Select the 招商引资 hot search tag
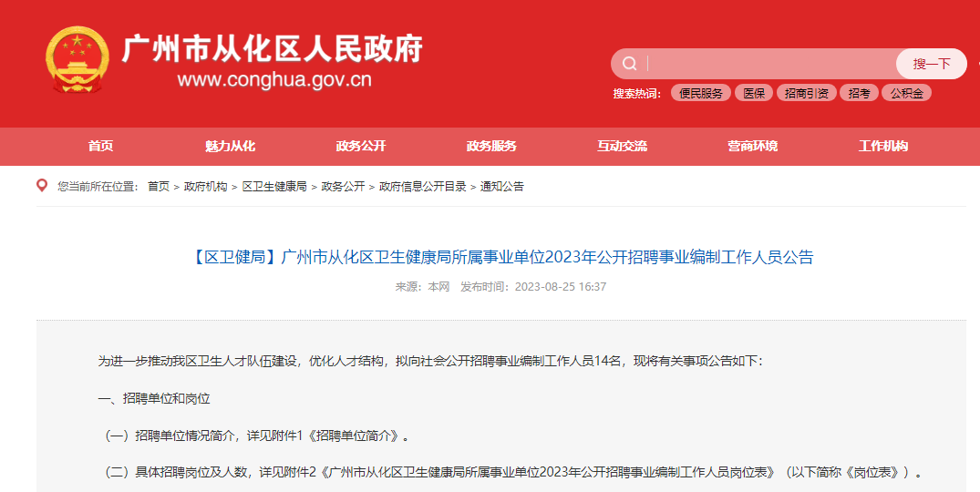980x492 pixels. point(806,93)
